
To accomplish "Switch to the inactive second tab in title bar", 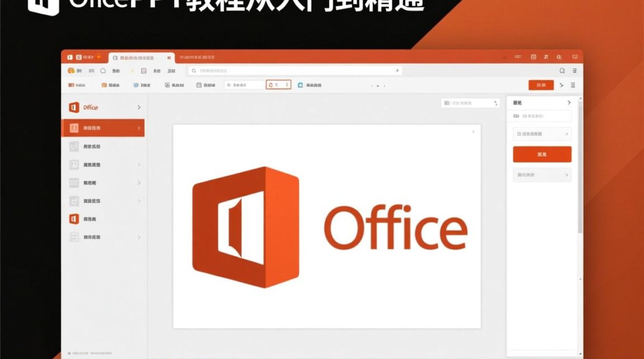I will (197, 57).
